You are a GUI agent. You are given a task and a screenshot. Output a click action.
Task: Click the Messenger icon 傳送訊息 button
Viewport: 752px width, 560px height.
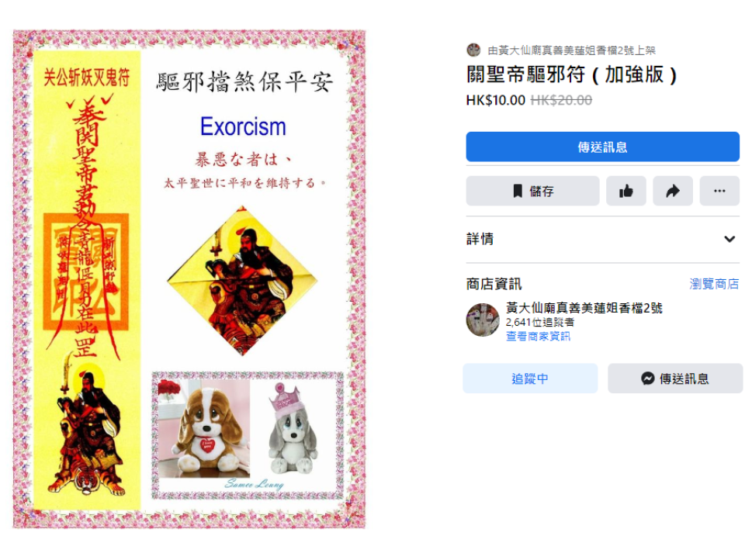[x=675, y=379]
